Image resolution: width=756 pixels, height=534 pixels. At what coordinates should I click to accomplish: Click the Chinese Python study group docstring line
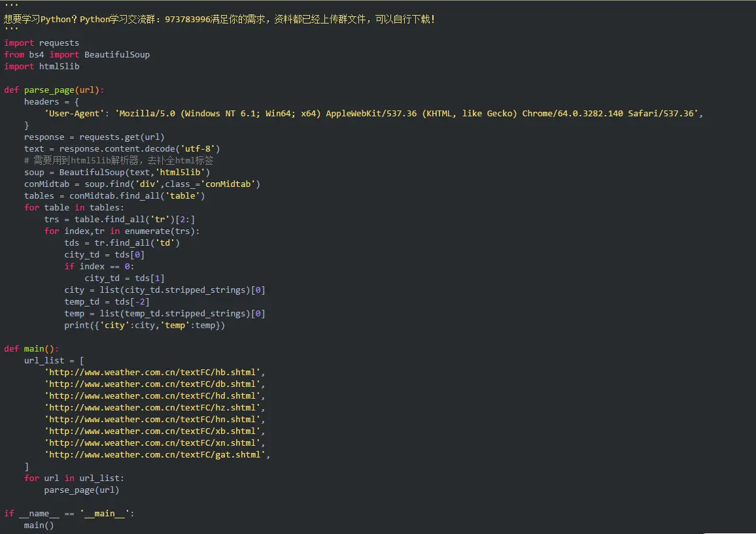219,19
